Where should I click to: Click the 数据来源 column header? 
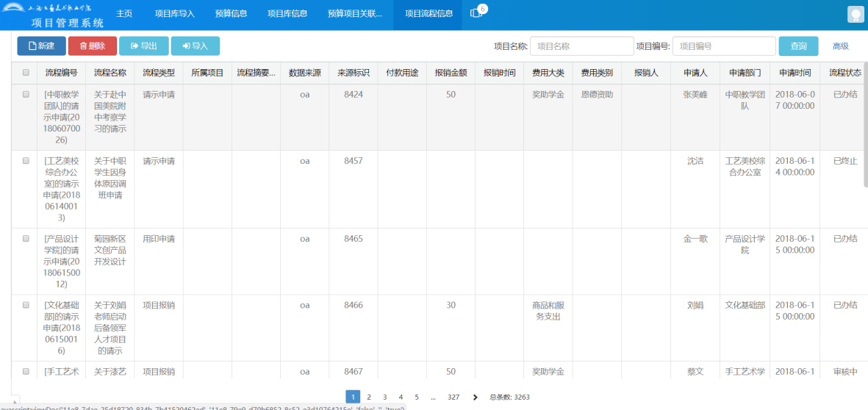tap(304, 73)
